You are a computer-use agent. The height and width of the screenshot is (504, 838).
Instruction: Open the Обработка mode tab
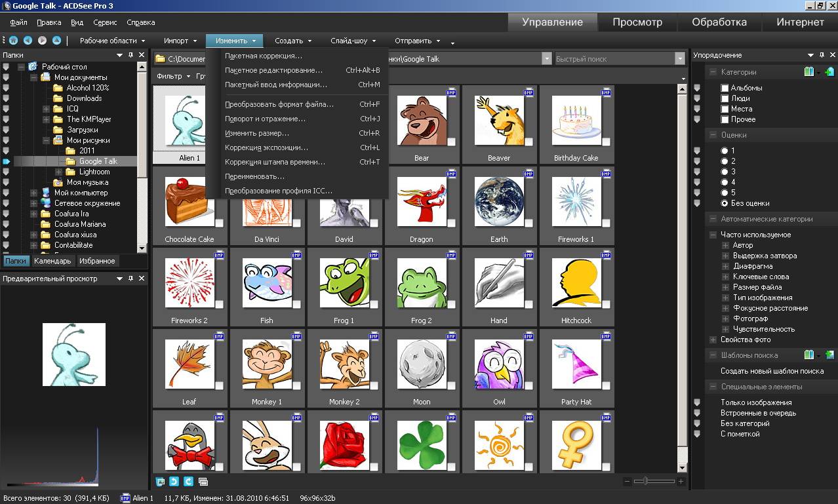[719, 22]
